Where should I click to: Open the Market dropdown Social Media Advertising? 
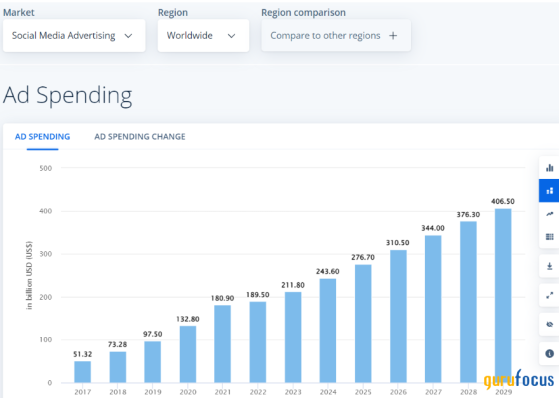tap(74, 36)
